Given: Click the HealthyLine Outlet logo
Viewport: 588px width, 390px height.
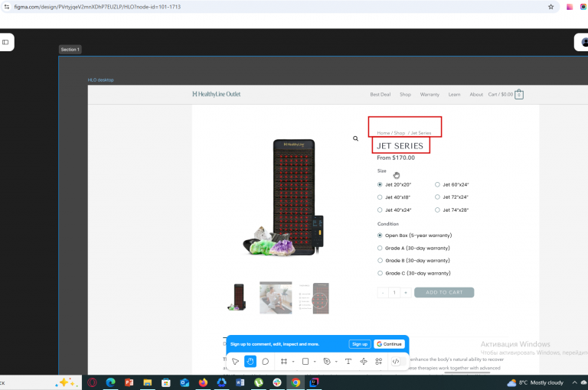Looking at the screenshot, I should click(217, 94).
